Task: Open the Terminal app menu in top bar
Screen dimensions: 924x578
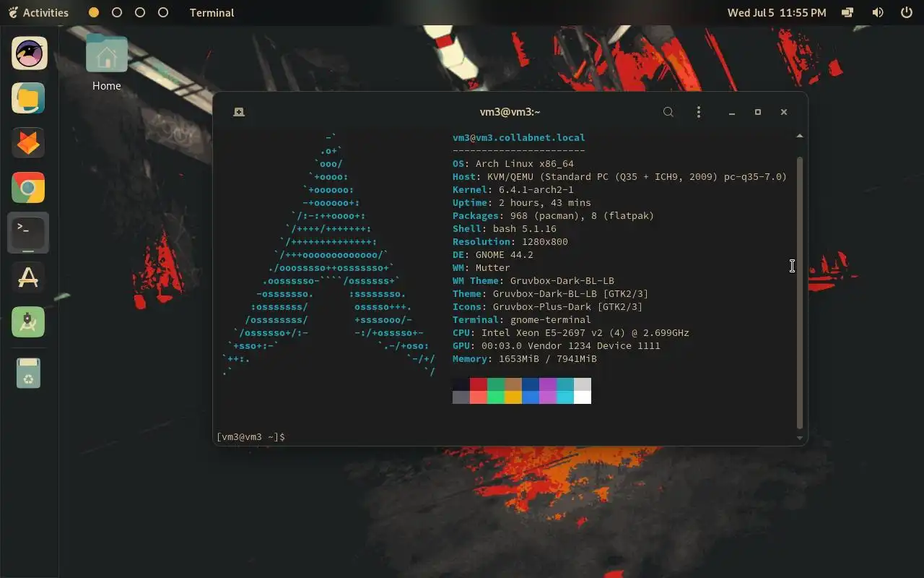Action: point(212,12)
